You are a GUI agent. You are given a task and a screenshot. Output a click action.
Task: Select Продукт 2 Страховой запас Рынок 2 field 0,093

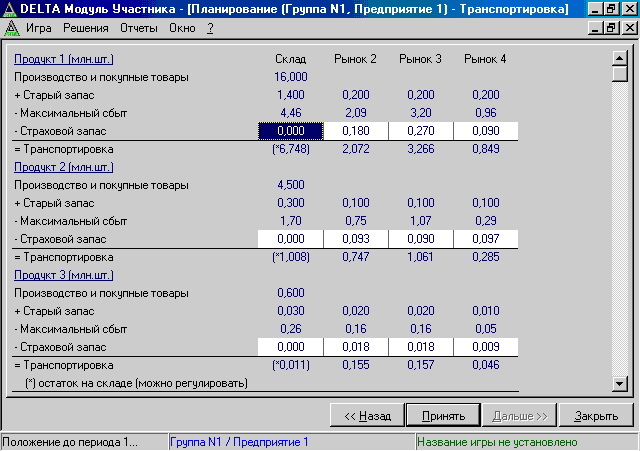[356, 239]
